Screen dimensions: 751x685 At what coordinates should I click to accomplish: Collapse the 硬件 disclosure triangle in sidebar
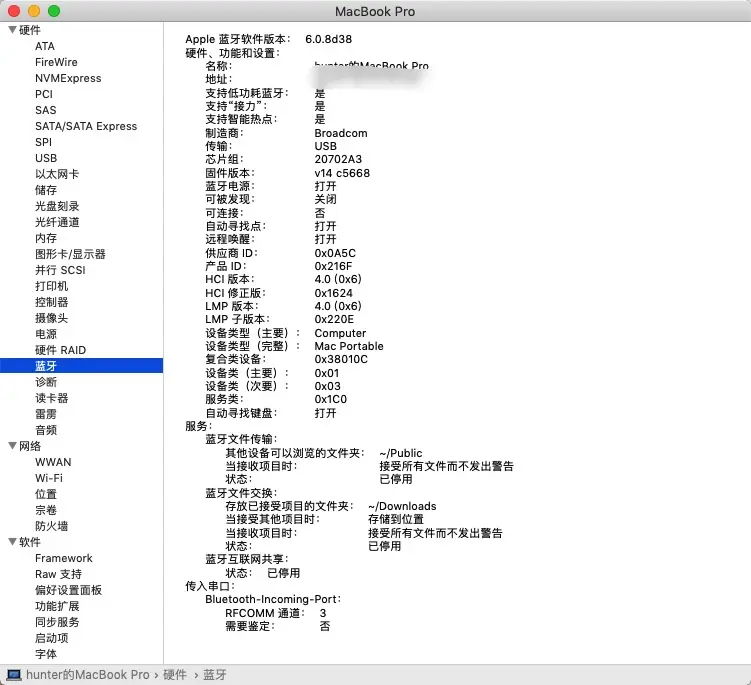[11, 30]
